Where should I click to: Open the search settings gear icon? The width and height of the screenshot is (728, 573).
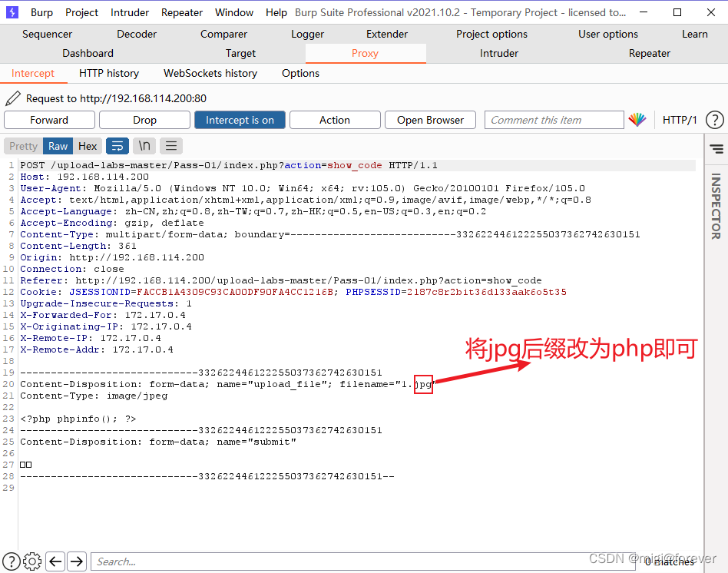pyautogui.click(x=32, y=561)
